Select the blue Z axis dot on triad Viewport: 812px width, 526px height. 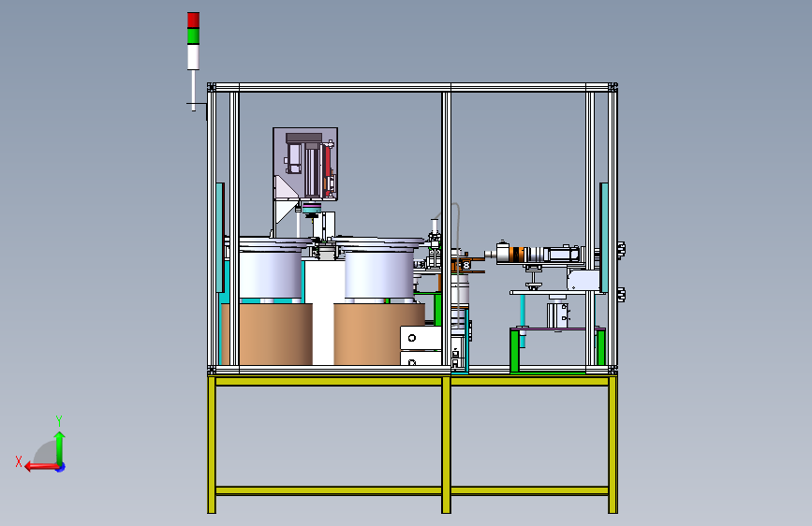pos(61,467)
